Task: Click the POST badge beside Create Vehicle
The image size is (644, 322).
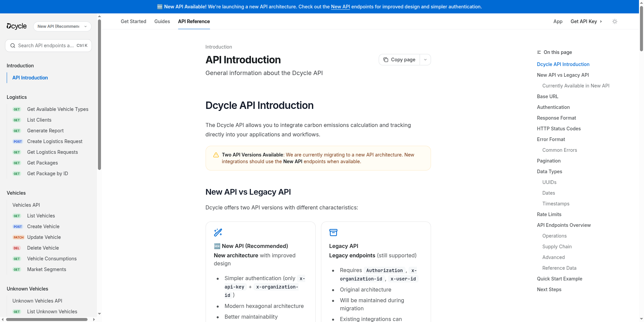Action: (x=18, y=227)
